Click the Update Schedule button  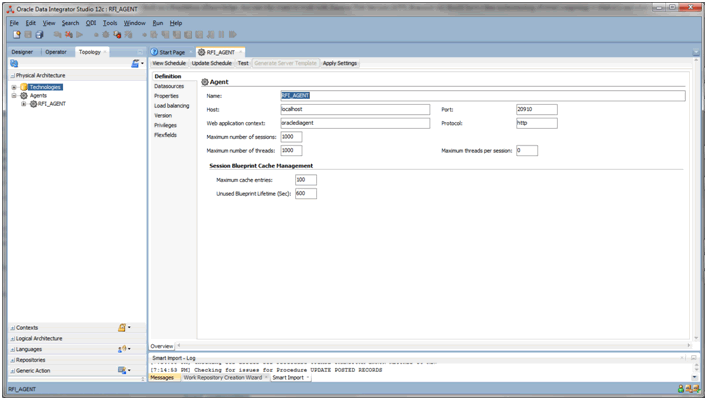click(x=211, y=63)
